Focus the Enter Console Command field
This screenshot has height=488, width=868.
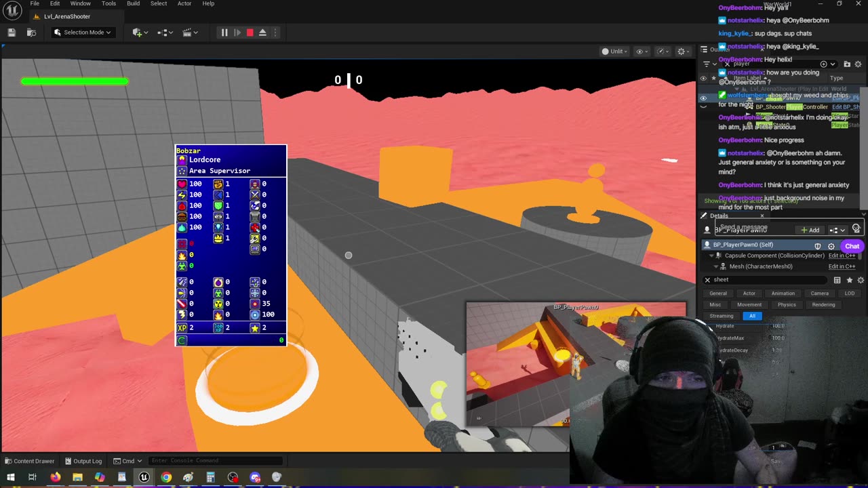[x=217, y=461]
